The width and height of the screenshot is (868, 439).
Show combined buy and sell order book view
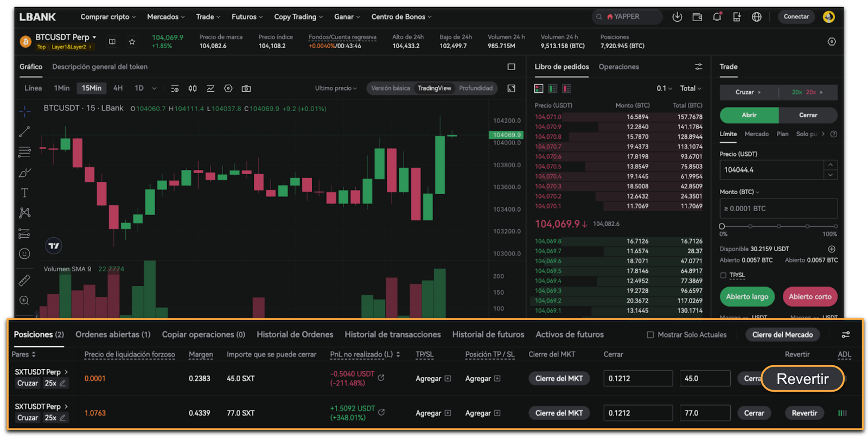[539, 88]
